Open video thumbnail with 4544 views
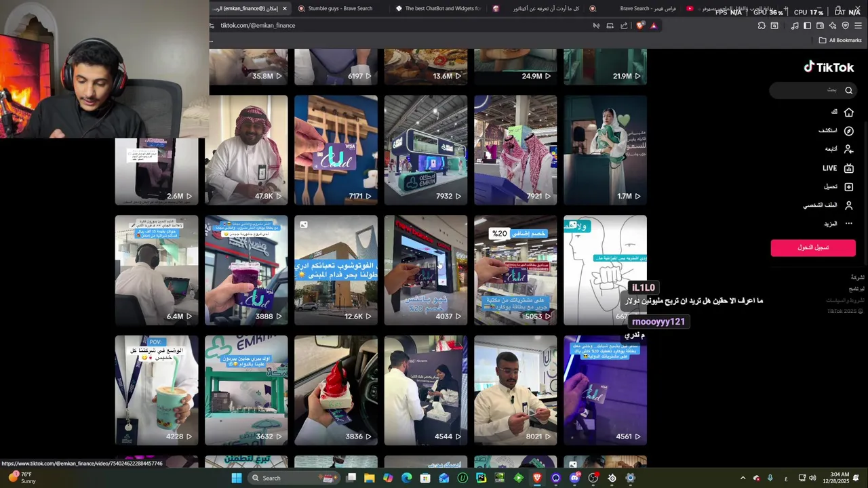This screenshot has width=868, height=488. pyautogui.click(x=425, y=390)
